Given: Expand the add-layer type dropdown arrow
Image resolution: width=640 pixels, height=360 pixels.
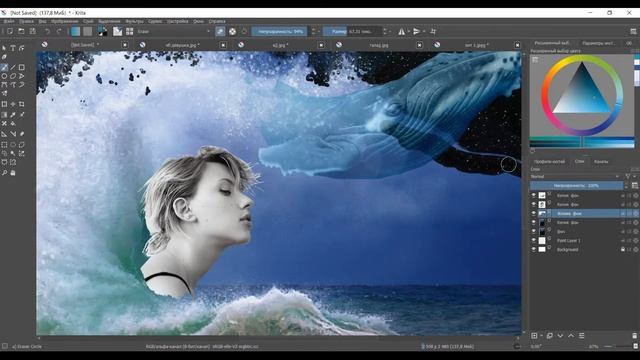Looking at the screenshot, I should [x=541, y=336].
